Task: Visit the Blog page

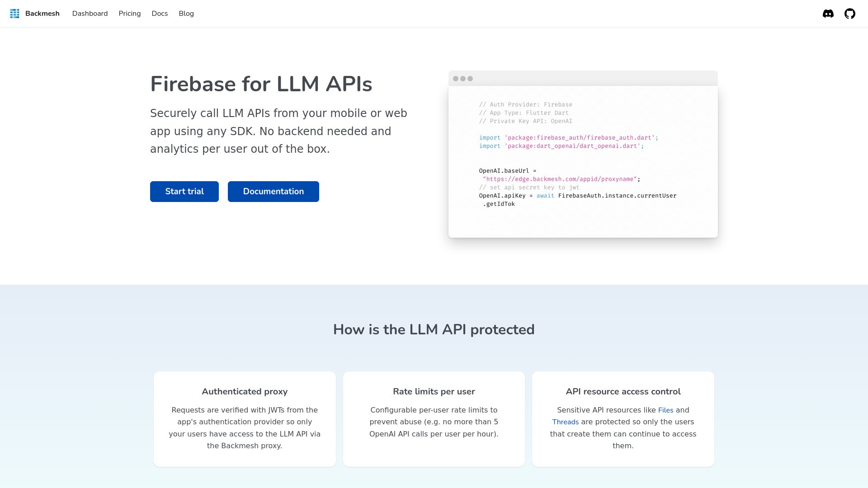Action: pos(186,14)
